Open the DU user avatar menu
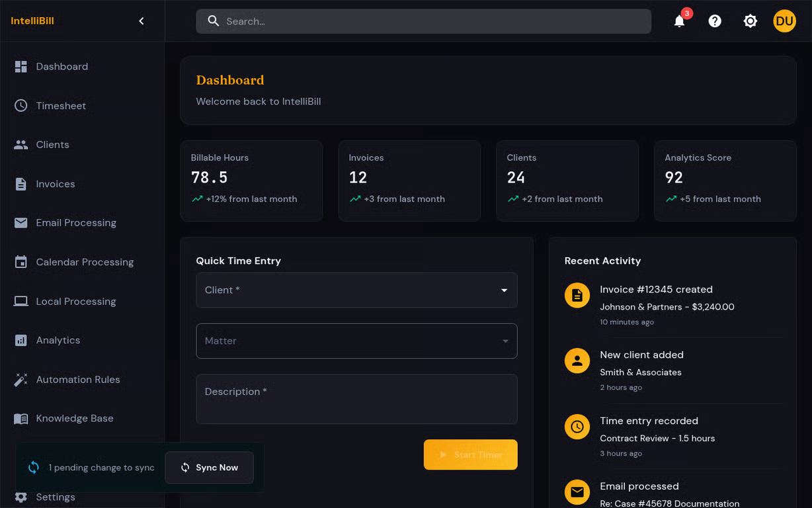812x508 pixels. coord(784,21)
